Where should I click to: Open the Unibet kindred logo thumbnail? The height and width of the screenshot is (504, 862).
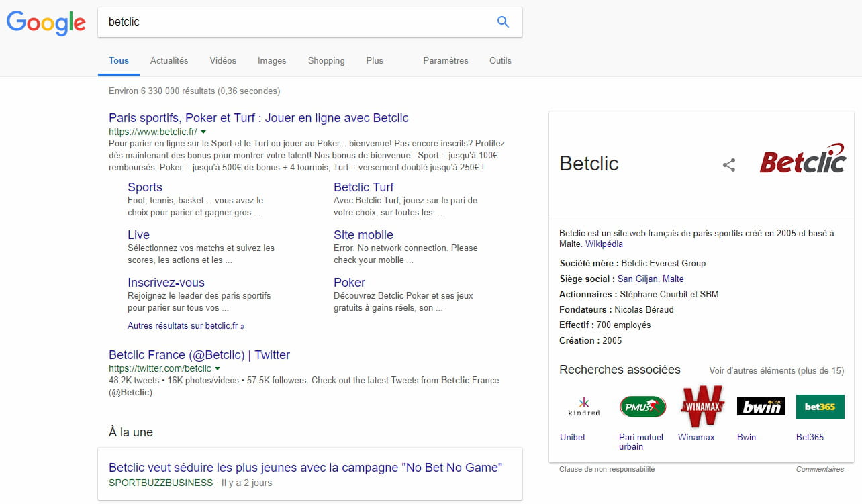(583, 407)
